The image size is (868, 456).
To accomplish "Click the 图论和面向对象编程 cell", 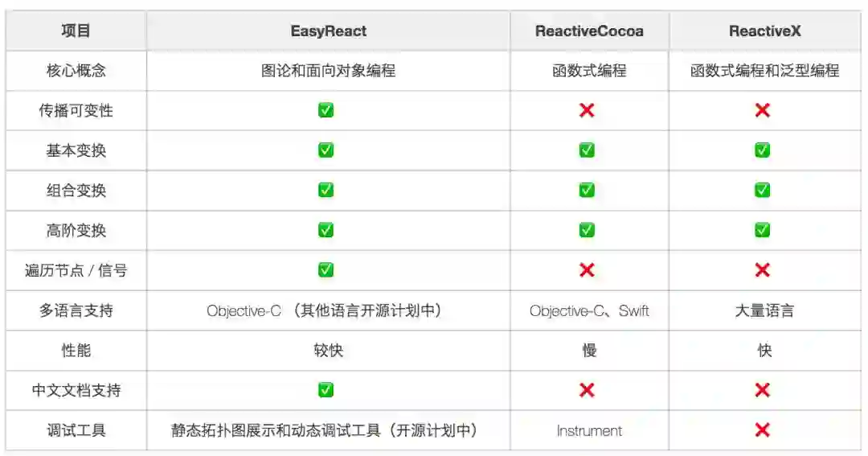I will pos(328,71).
